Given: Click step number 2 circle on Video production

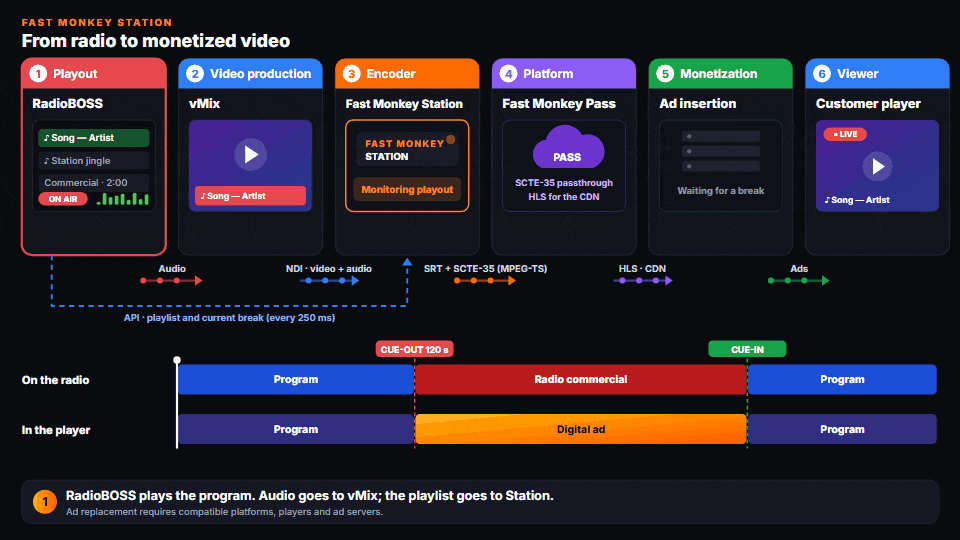Looking at the screenshot, I should pyautogui.click(x=195, y=73).
